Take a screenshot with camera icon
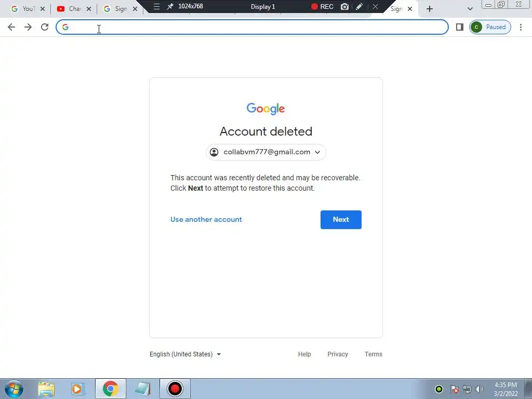This screenshot has width=532, height=399. pyautogui.click(x=344, y=6)
